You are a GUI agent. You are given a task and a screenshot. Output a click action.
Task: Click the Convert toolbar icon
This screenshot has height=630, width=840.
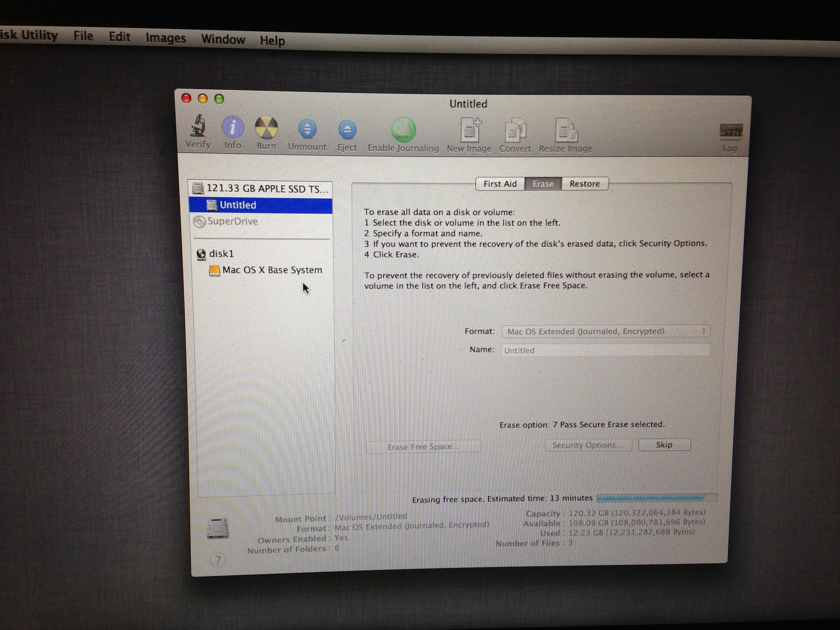pyautogui.click(x=515, y=130)
